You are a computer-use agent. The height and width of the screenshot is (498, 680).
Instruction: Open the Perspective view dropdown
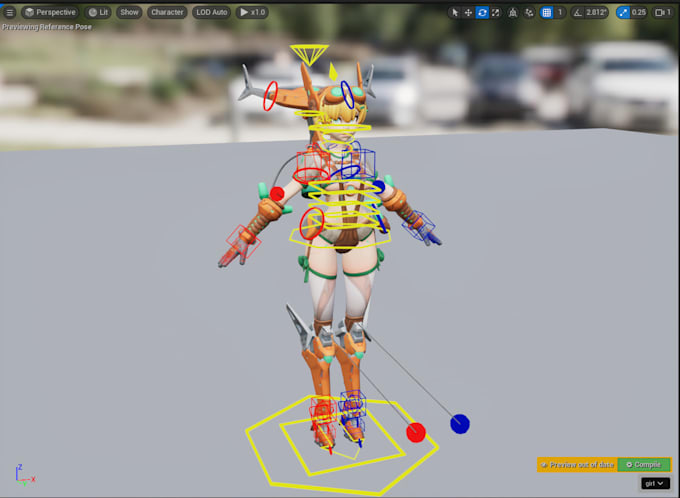(x=51, y=12)
